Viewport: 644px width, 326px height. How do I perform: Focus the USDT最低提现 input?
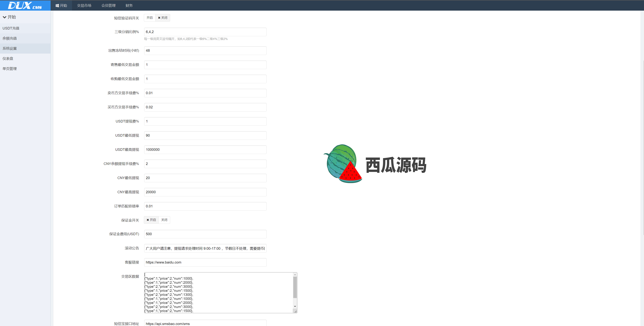[205, 135]
